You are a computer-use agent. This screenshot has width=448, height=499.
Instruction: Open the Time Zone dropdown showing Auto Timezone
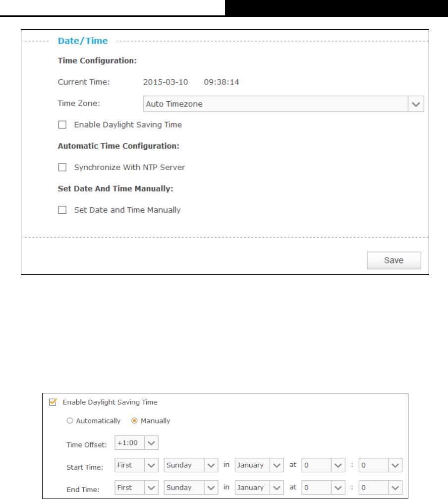tap(283, 104)
